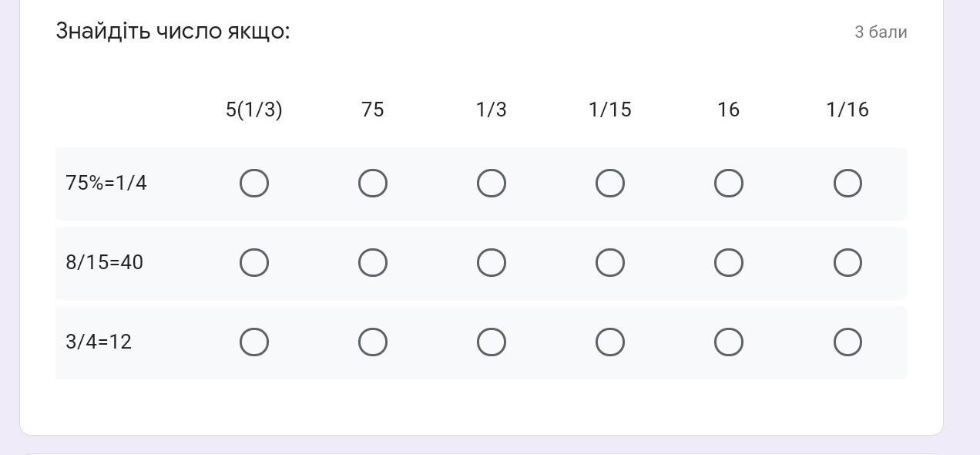Pick 1/3 for row 3/4=12

click(x=492, y=342)
